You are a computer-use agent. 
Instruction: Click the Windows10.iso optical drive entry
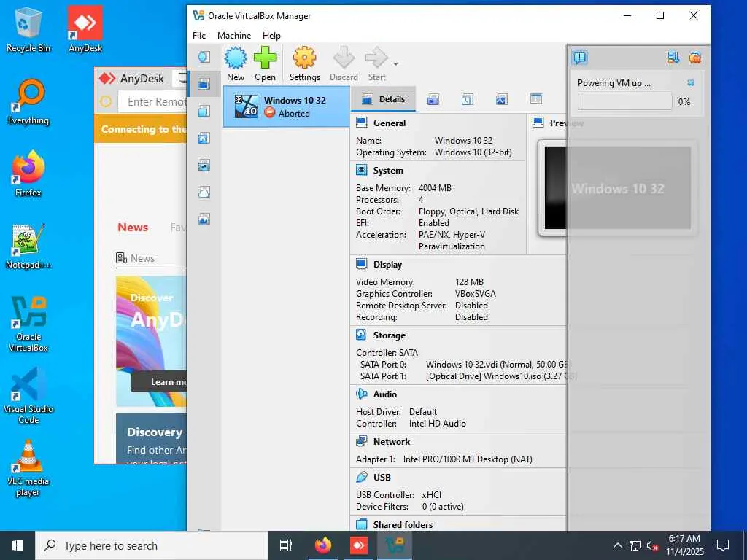point(501,376)
